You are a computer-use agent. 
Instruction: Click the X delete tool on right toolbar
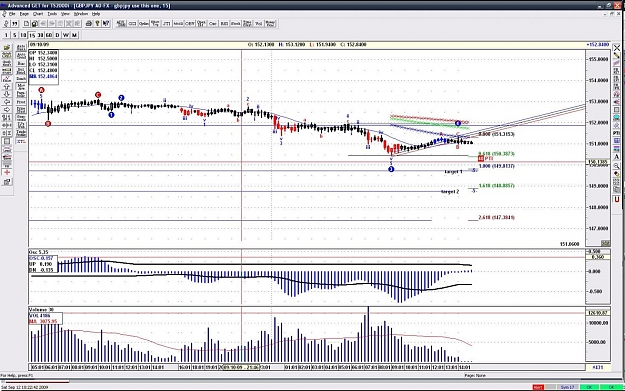coord(617,47)
